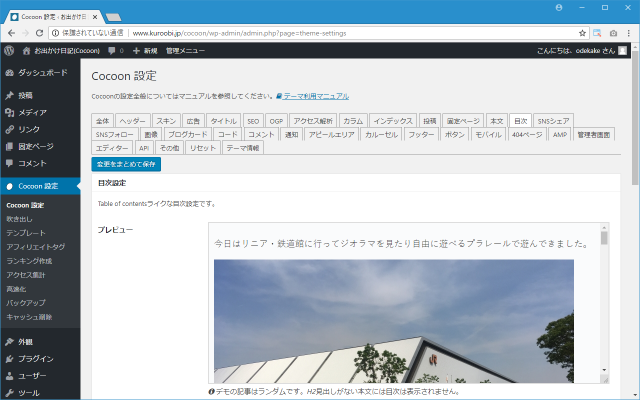Click the browser back arrow
Image resolution: width=640 pixels, height=400 pixels.
coord(11,33)
